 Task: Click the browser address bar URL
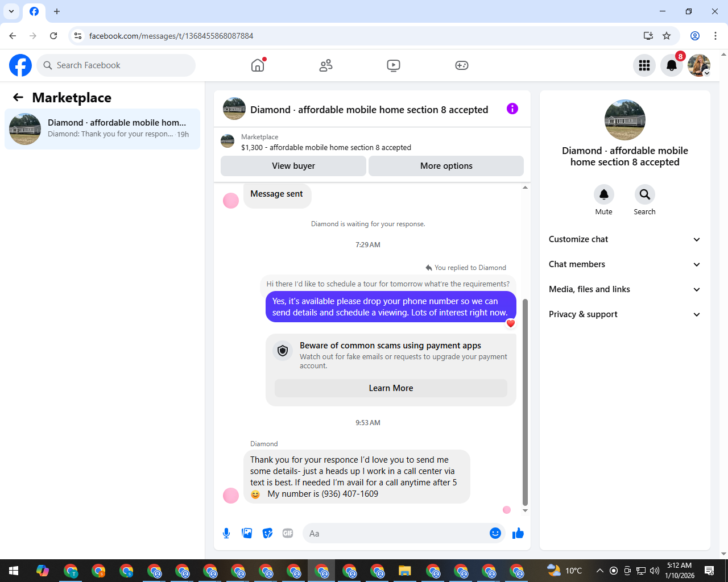pos(171,36)
